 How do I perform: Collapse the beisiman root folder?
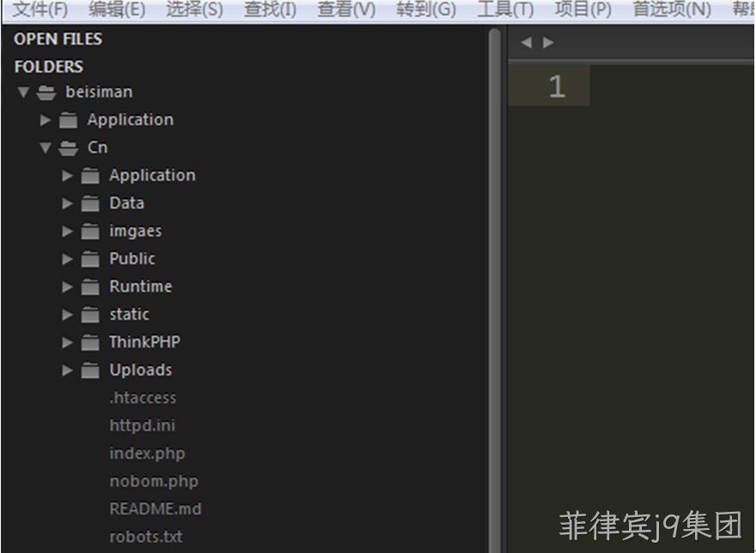pos(23,92)
